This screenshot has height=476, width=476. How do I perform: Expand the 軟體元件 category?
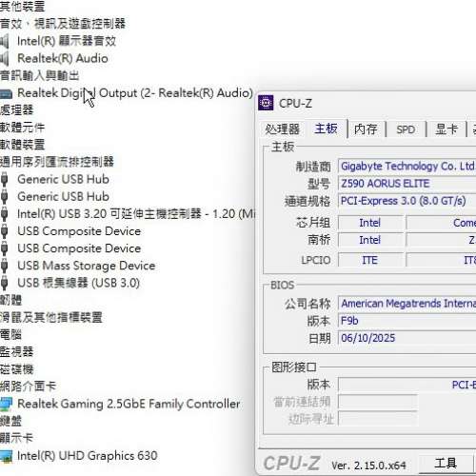22,128
